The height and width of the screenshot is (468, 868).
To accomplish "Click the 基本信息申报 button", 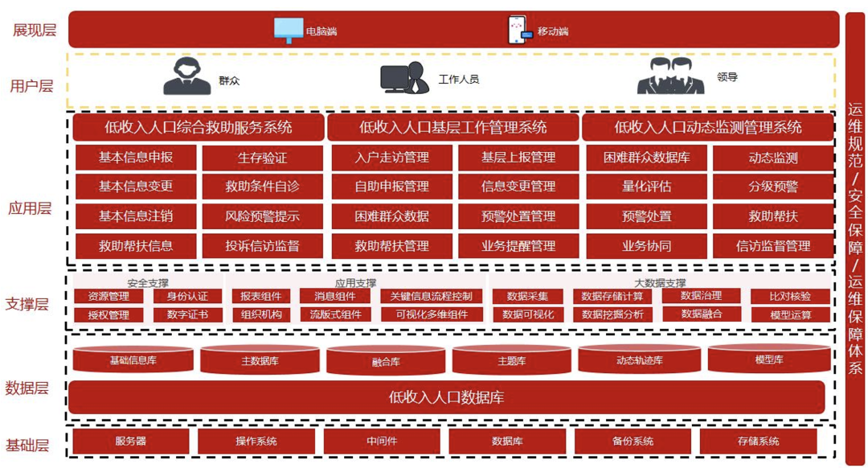I will coord(136,157).
